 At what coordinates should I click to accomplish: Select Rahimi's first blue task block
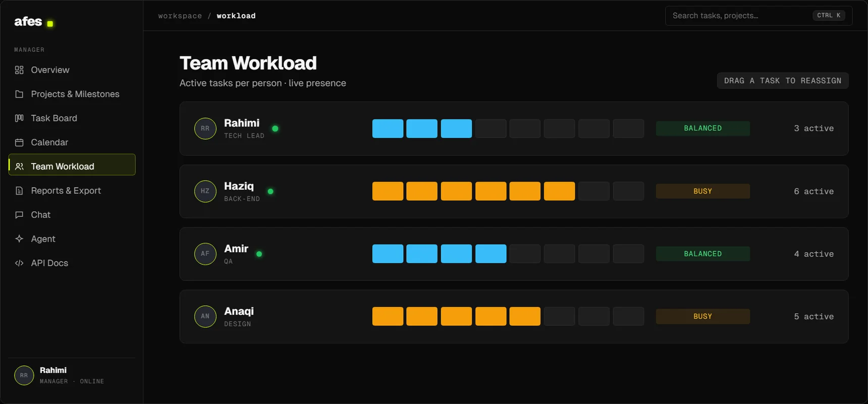coord(388,129)
